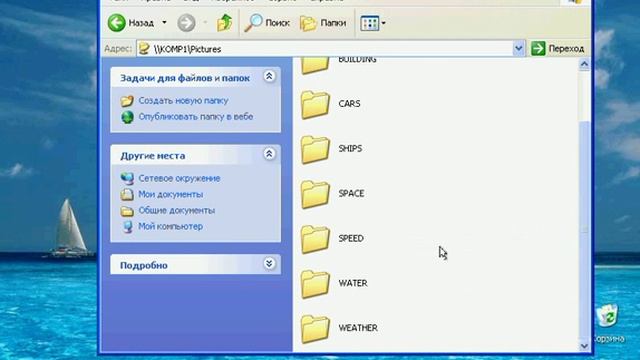
Task: Select the CARS folder icon
Action: 315,104
